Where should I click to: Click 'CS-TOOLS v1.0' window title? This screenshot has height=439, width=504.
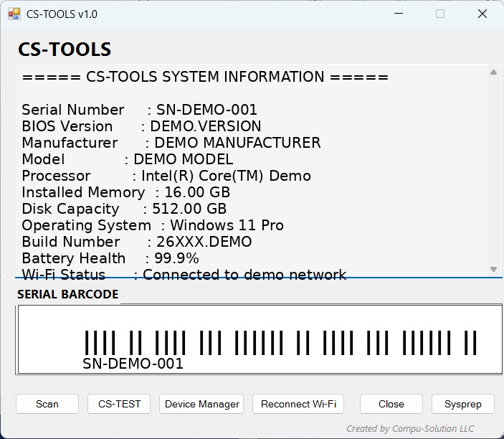coord(62,14)
